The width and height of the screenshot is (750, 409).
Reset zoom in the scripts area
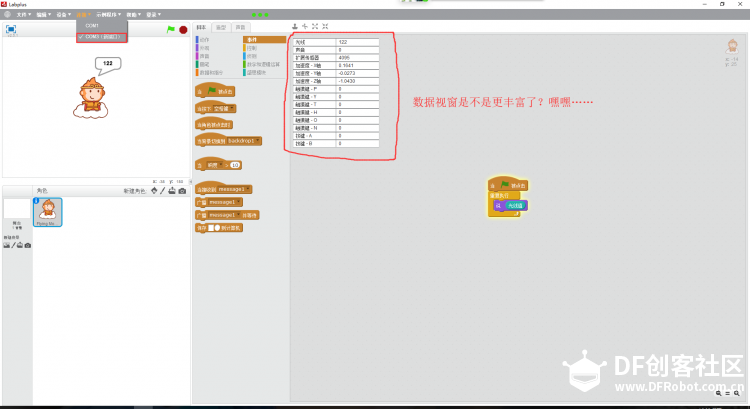(728, 393)
